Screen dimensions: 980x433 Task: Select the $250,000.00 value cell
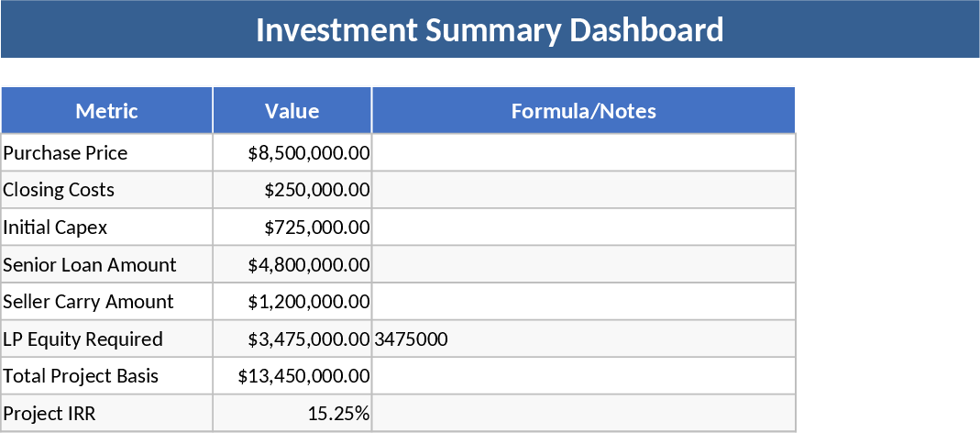[x=292, y=190]
